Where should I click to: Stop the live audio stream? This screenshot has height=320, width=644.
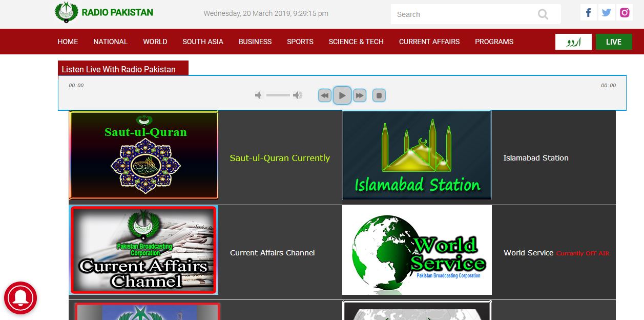[x=379, y=95]
